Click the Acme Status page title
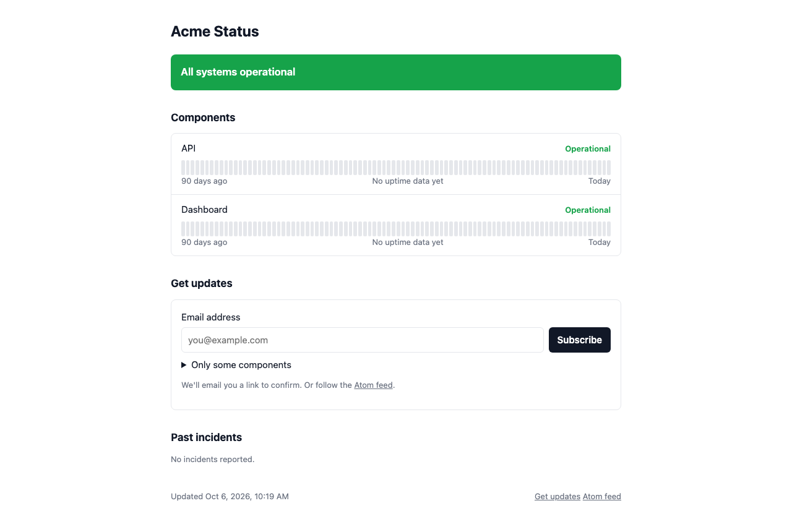 [x=215, y=32]
